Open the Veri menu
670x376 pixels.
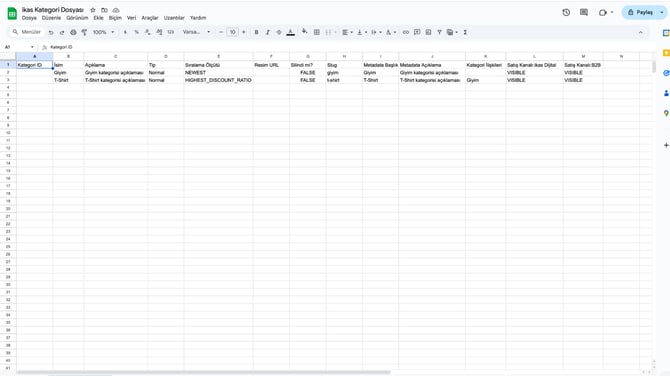point(131,18)
